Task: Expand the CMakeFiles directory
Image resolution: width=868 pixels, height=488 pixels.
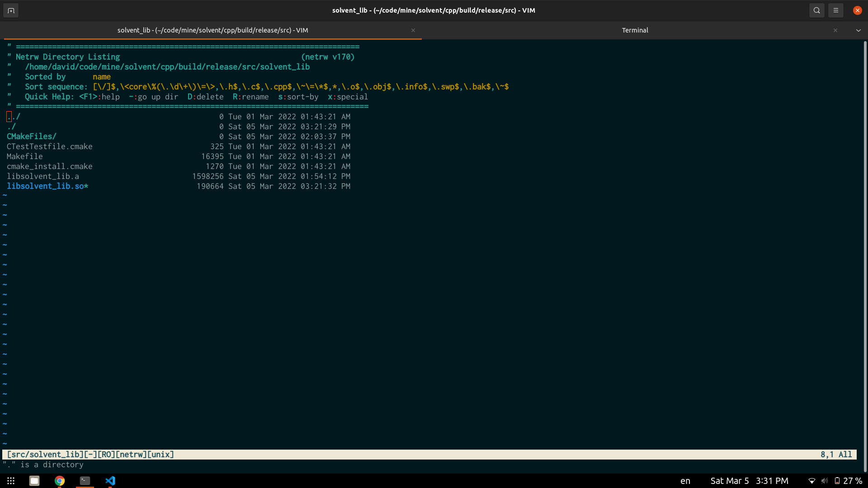Action: 31,136
